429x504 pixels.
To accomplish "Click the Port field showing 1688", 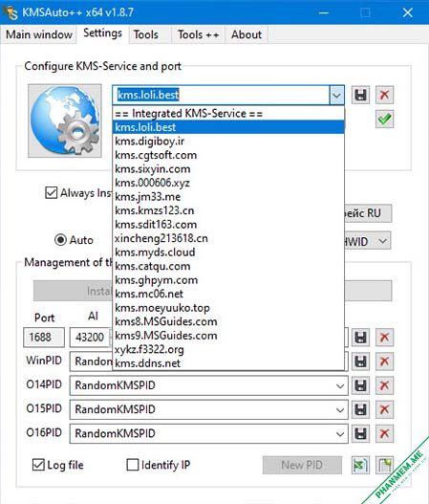I will coord(44,338).
